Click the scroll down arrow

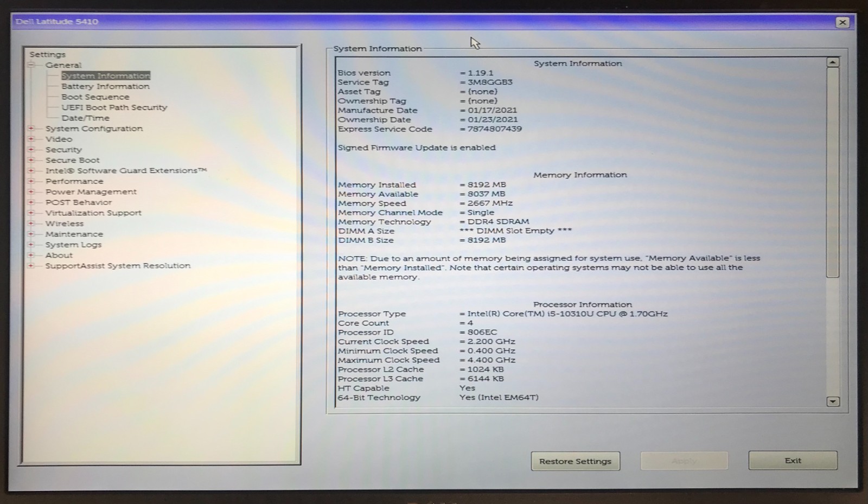point(833,401)
